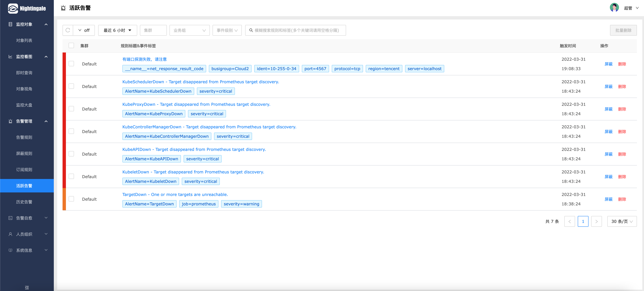Go to the previous page arrow

[570, 222]
